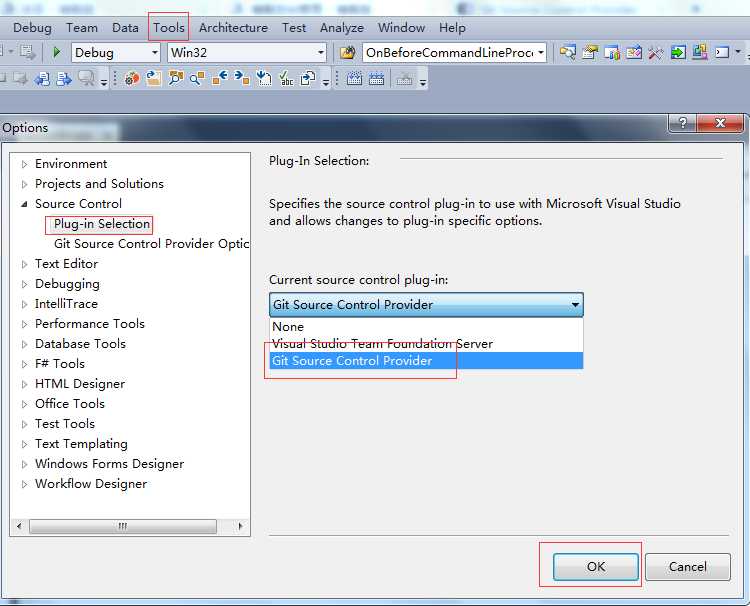The image size is (750, 606).
Task: Choose Visual Studio Team Foundation Server option
Action: (x=426, y=344)
